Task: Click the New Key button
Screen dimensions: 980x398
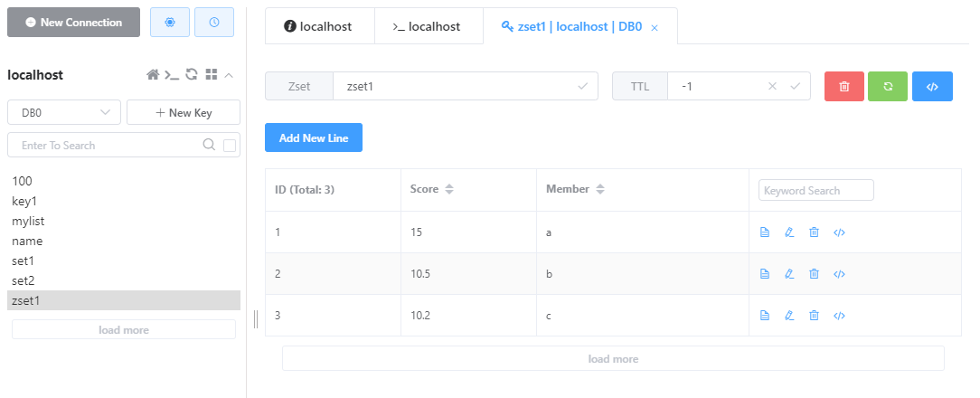Action: (x=184, y=113)
